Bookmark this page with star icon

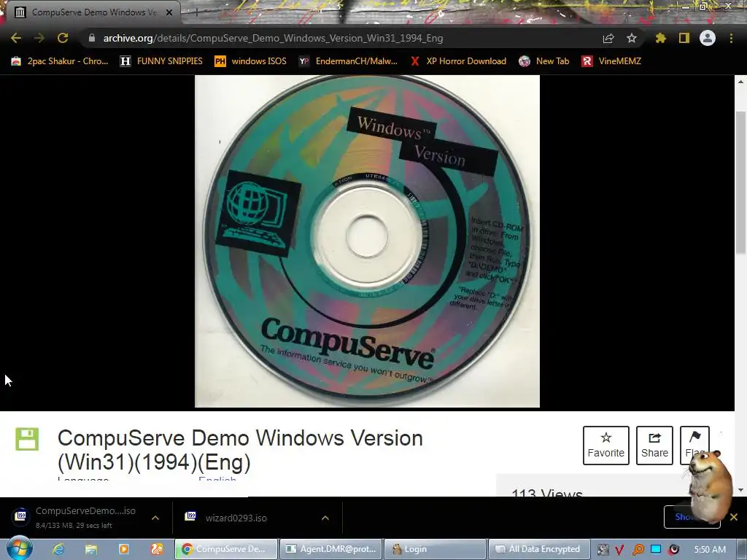coord(632,38)
